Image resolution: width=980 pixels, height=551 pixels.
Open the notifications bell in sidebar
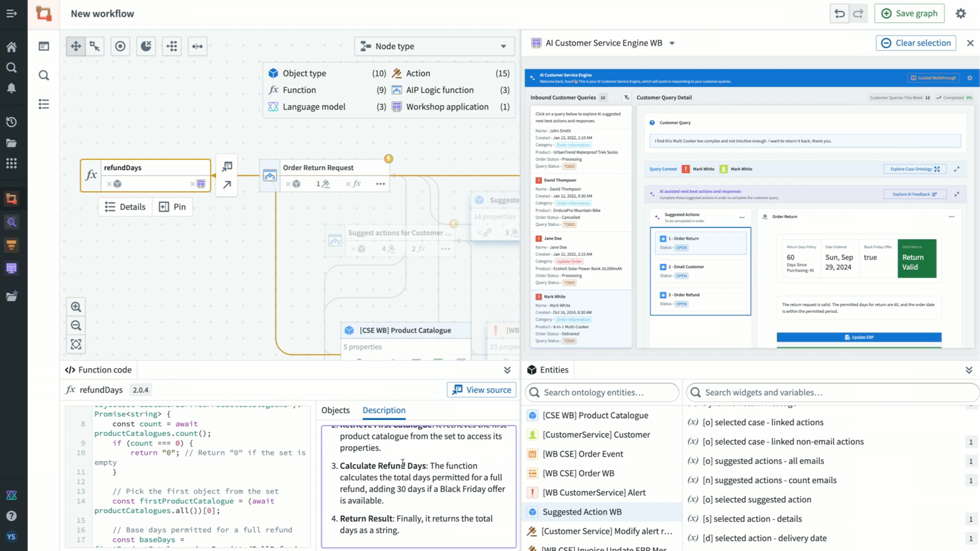click(x=11, y=88)
